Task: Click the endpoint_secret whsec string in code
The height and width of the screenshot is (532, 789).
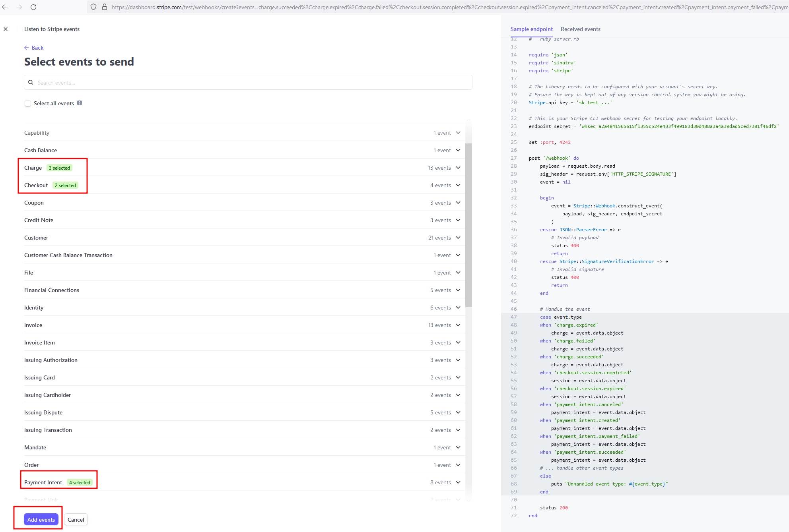Action: click(x=679, y=126)
